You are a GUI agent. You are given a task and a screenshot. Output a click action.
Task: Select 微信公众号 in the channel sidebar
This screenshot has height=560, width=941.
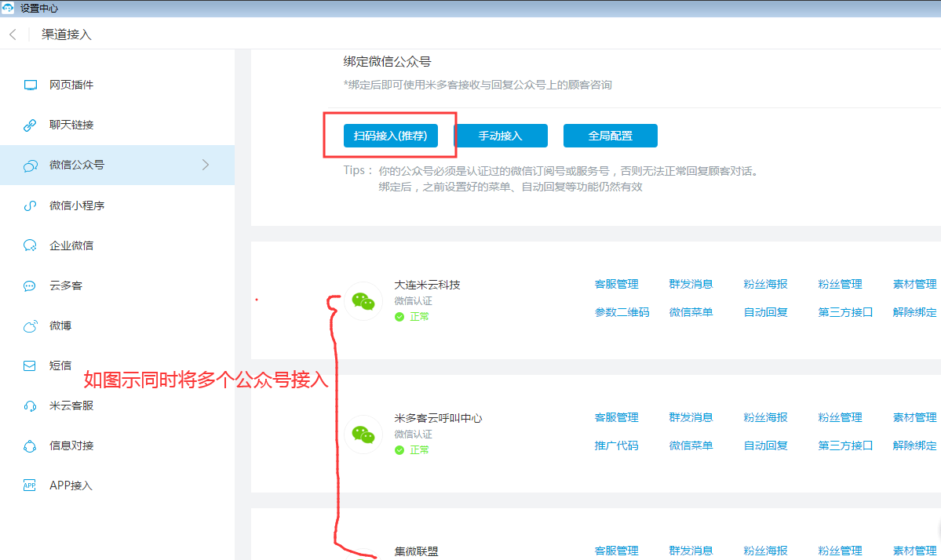pyautogui.click(x=77, y=165)
